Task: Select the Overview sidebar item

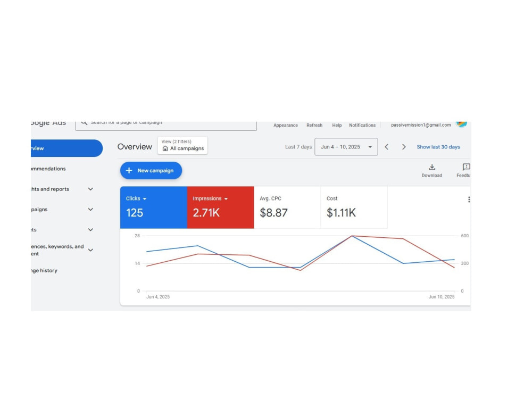Action: point(66,148)
